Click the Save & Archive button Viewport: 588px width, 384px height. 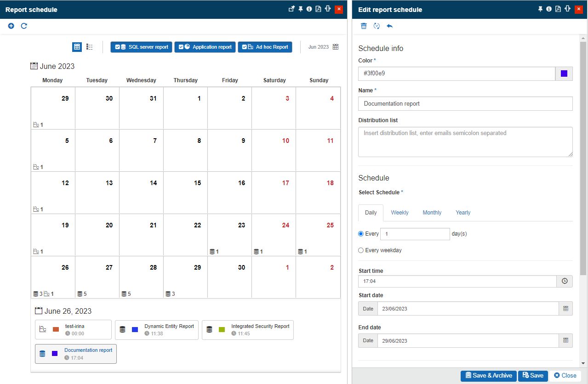(x=488, y=376)
